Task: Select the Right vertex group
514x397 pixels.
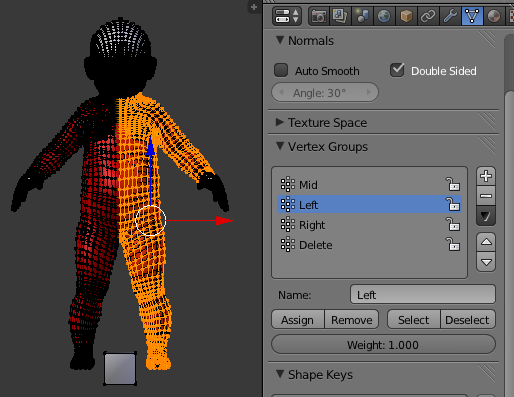Action: 369,225
